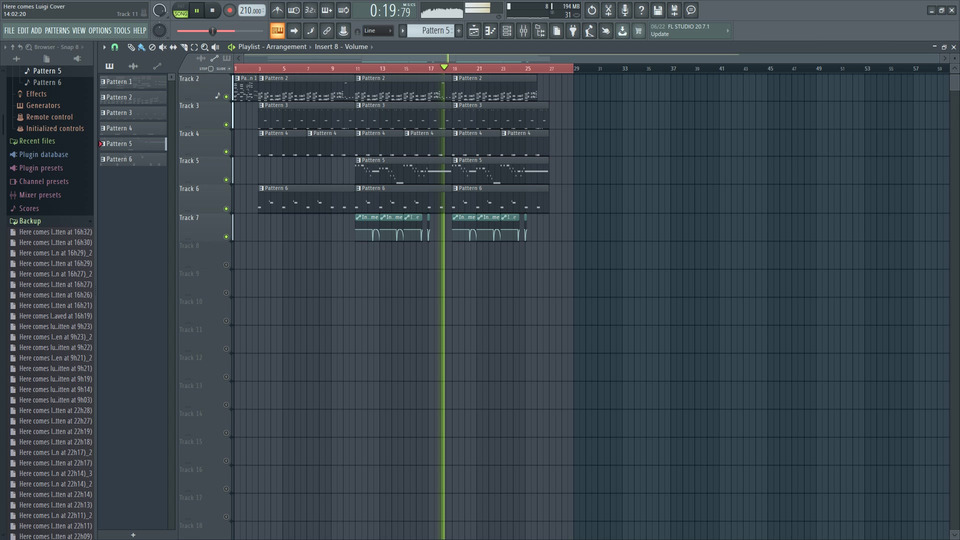Image resolution: width=960 pixels, height=540 pixels.
Task: Open the shop cart icon
Action: pyautogui.click(x=639, y=31)
